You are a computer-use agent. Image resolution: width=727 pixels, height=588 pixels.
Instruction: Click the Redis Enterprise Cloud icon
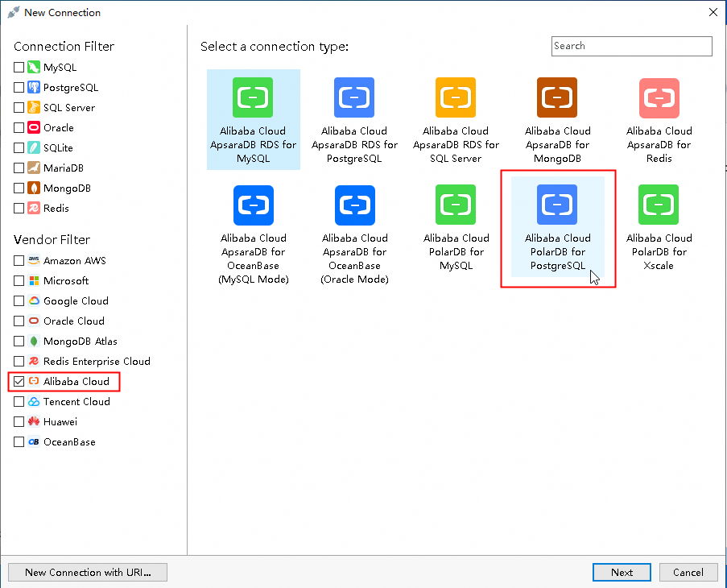click(34, 361)
